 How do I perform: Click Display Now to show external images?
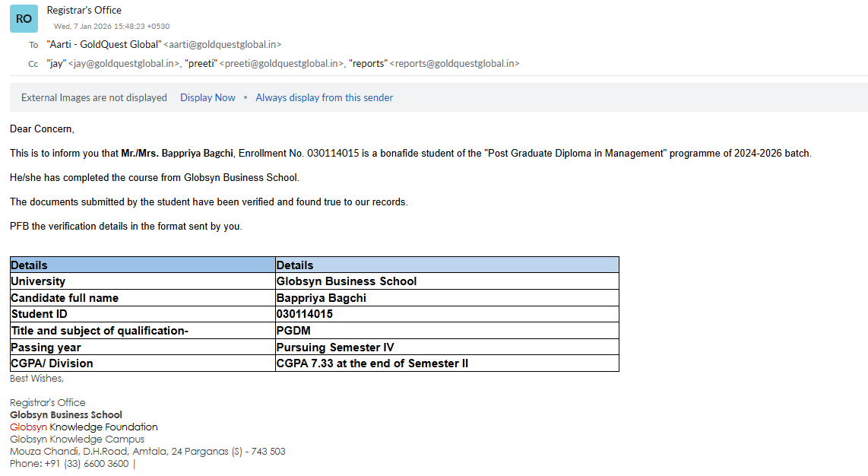tap(207, 97)
